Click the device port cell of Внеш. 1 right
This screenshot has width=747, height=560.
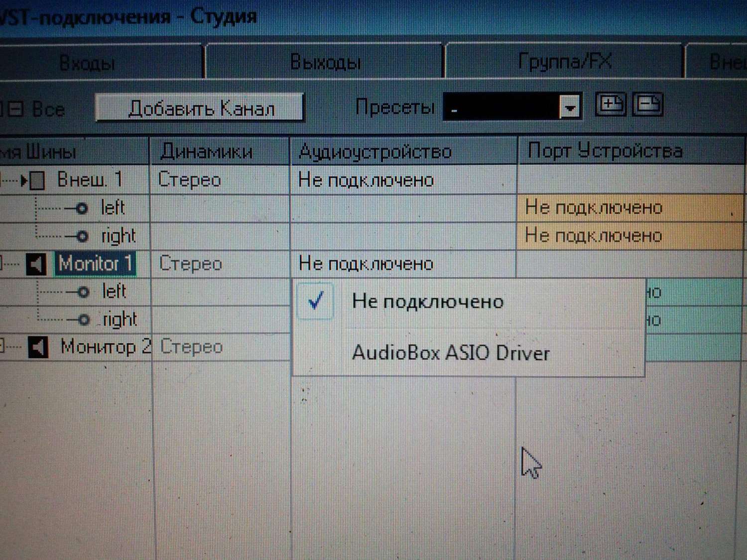(630, 235)
